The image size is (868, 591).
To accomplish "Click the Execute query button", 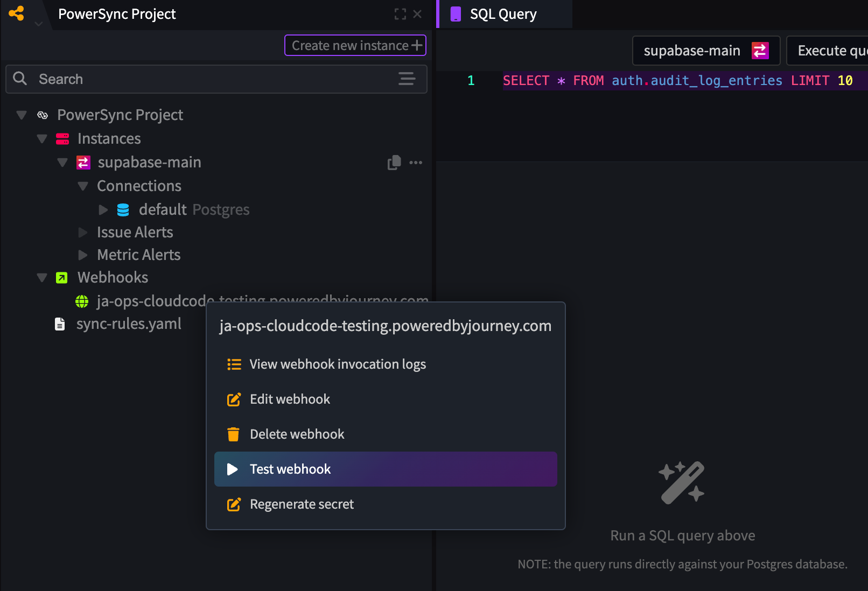I will coord(827,51).
